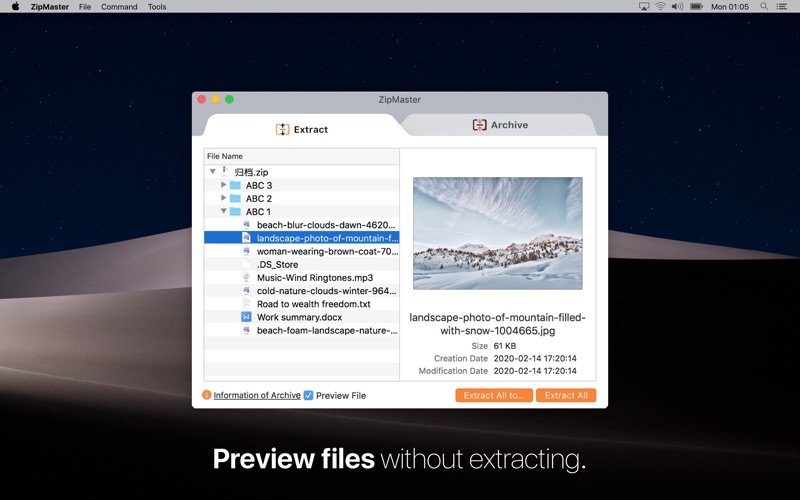Open Spotlight search magnifier icon

tap(764, 7)
